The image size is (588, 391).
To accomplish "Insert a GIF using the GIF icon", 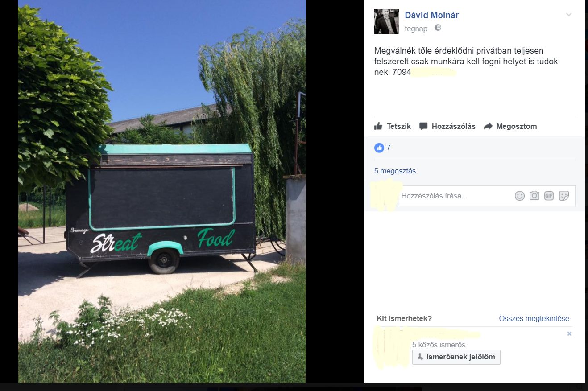I will [x=549, y=196].
